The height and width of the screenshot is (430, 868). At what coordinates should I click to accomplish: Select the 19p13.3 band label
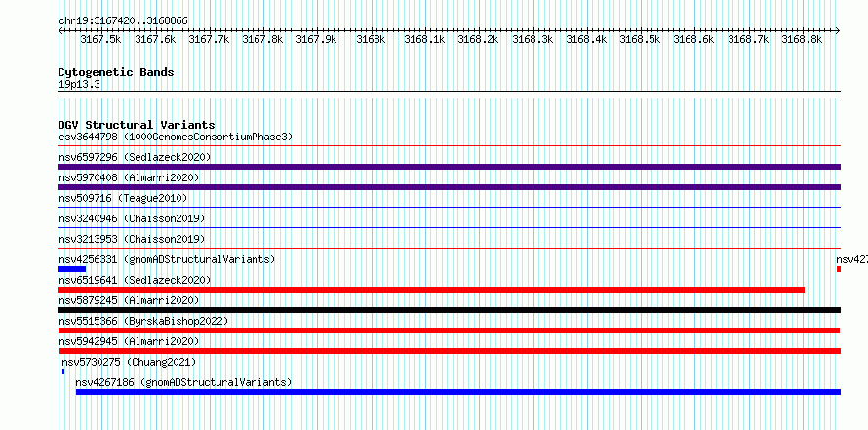coord(80,85)
